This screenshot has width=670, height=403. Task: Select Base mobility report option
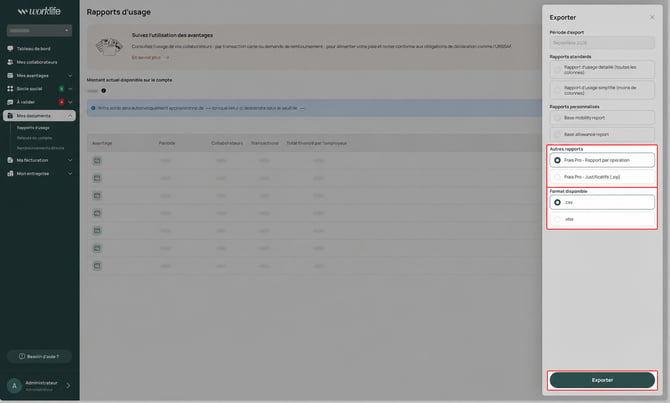click(x=602, y=118)
